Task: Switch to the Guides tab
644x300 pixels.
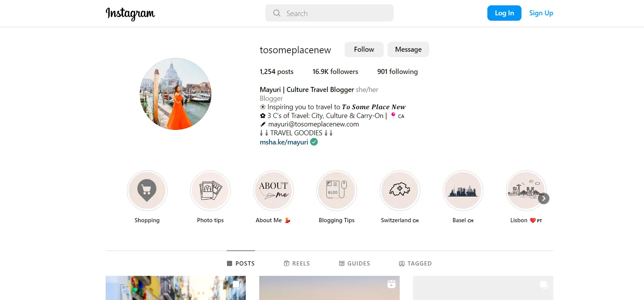Action: pyautogui.click(x=355, y=264)
